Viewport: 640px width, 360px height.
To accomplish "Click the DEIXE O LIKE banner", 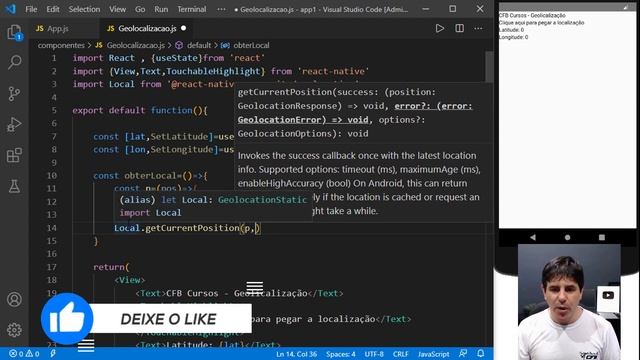I will (x=169, y=319).
